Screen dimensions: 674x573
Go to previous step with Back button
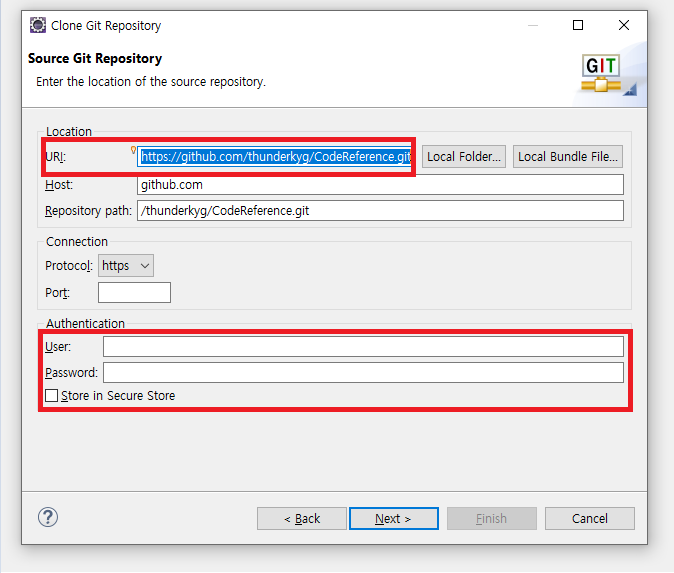tap(302, 518)
